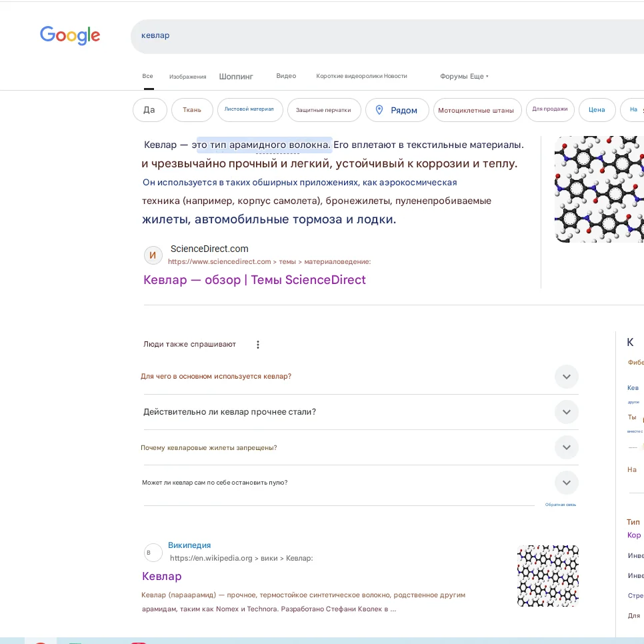Select the Да filter chip
The height and width of the screenshot is (644, 644).
149,110
